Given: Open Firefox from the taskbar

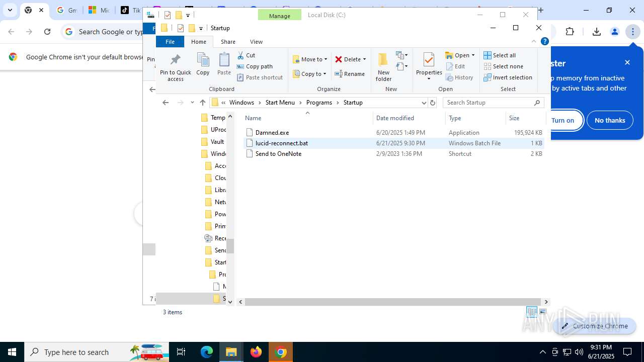Looking at the screenshot, I should coord(256,352).
